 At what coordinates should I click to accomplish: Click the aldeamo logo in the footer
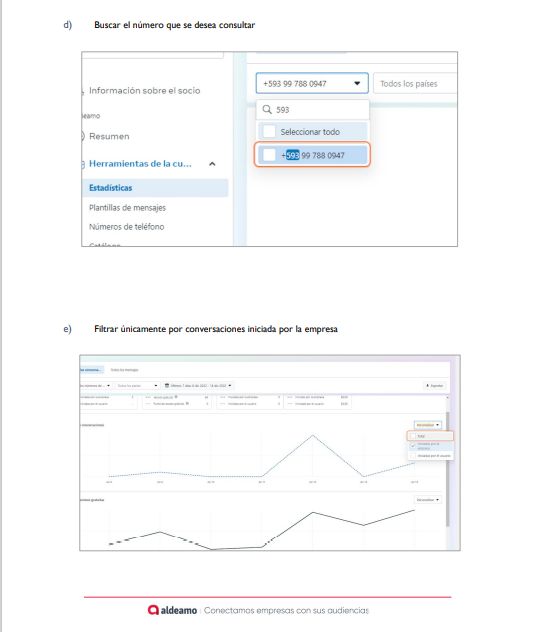pyautogui.click(x=172, y=610)
